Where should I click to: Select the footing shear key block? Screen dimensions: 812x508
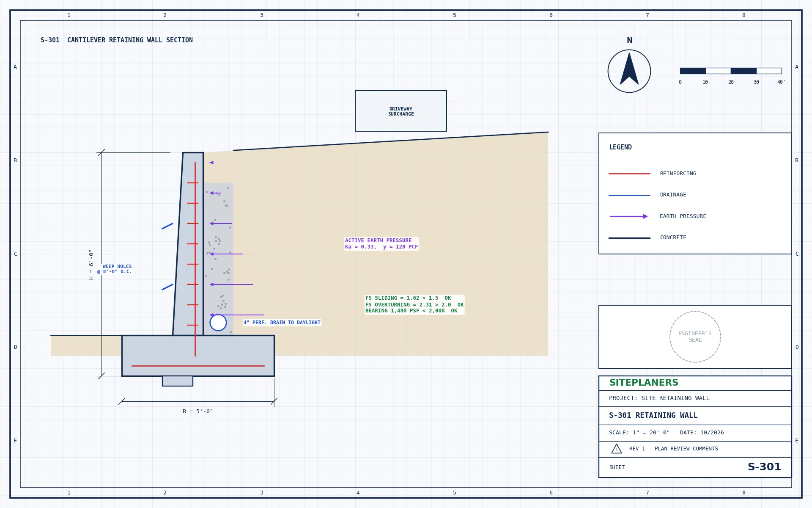pos(178,381)
